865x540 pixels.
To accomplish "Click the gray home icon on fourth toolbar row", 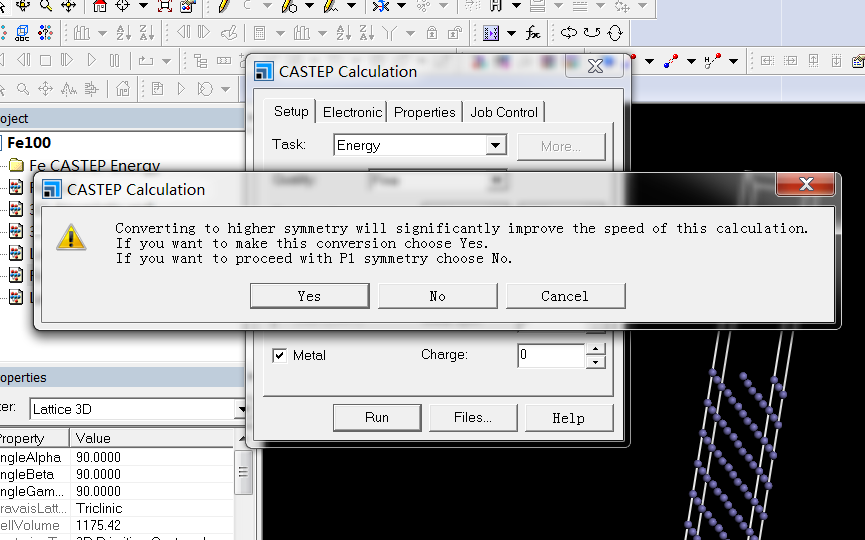I will (x=122, y=88).
